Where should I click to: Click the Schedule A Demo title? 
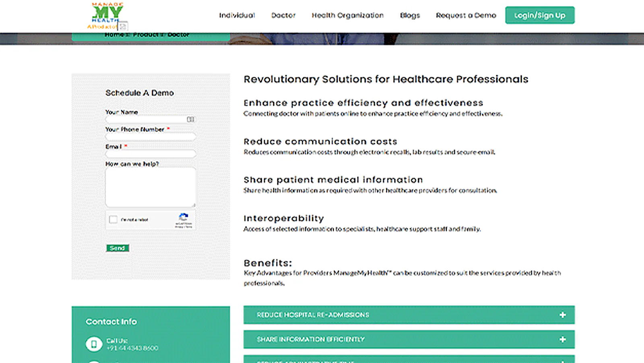140,93
